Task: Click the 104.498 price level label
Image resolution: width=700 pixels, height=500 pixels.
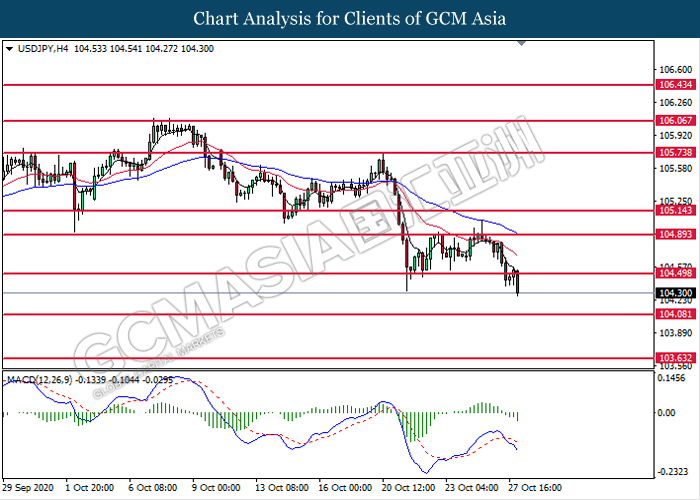Action: (x=675, y=273)
